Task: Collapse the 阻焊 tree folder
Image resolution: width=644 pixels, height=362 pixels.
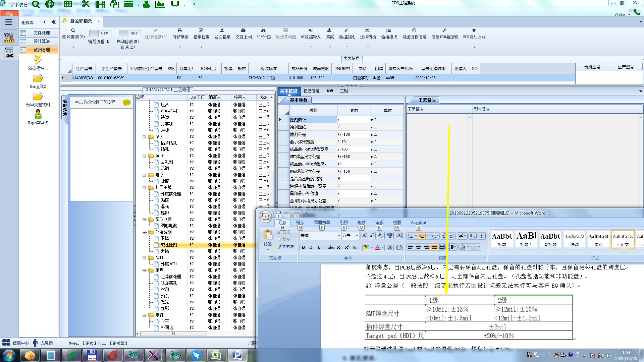Action: (x=144, y=270)
